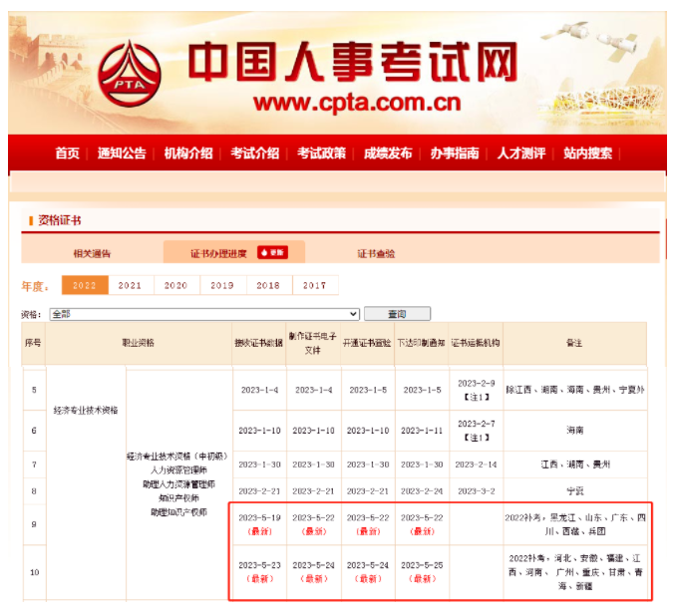Select year 2017
This screenshot has height=616, width=679.
pyautogui.click(x=315, y=285)
